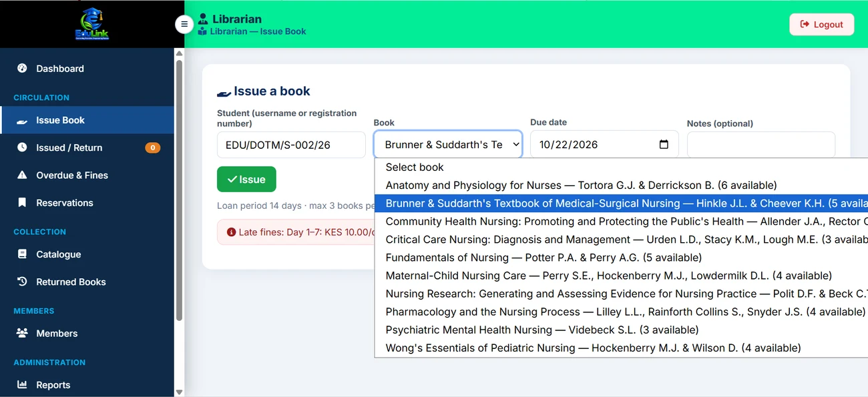Select Psychiatric Mental Health Nursing option

pyautogui.click(x=621, y=329)
